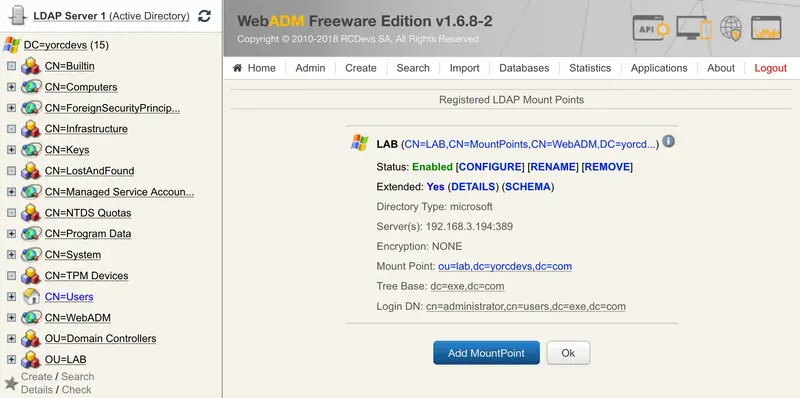Screen dimensions: 800x398
Task: Open the Home menu
Action: [254, 68]
